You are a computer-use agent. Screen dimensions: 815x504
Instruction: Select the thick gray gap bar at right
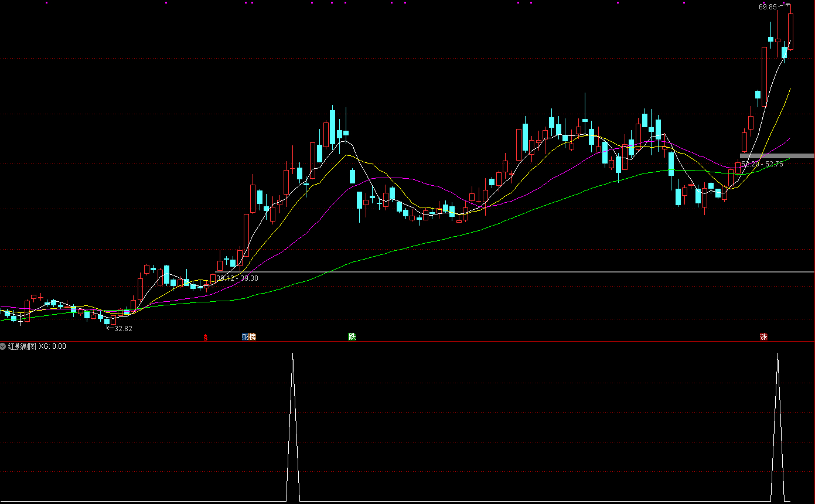pos(776,156)
